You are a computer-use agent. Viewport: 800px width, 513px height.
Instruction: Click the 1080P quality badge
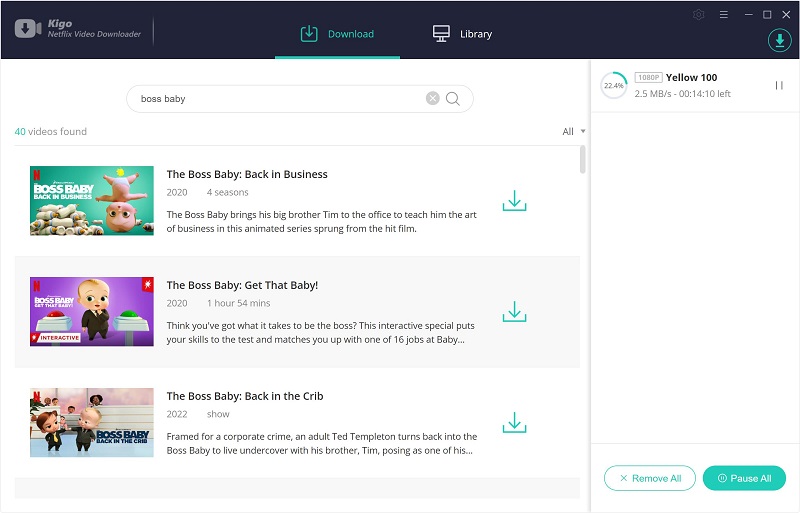[x=648, y=78]
